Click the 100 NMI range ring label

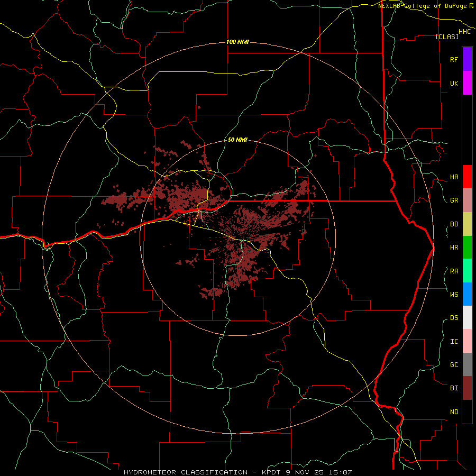tap(237, 42)
